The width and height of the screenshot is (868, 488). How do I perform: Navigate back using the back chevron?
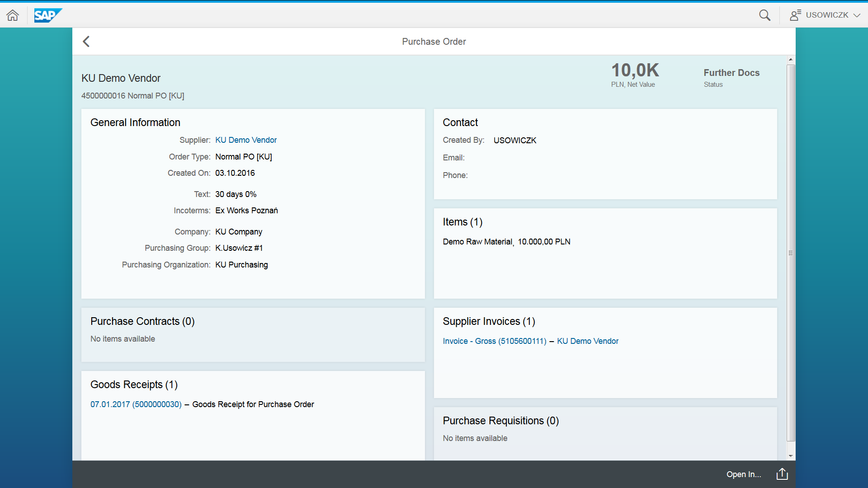tap(86, 41)
